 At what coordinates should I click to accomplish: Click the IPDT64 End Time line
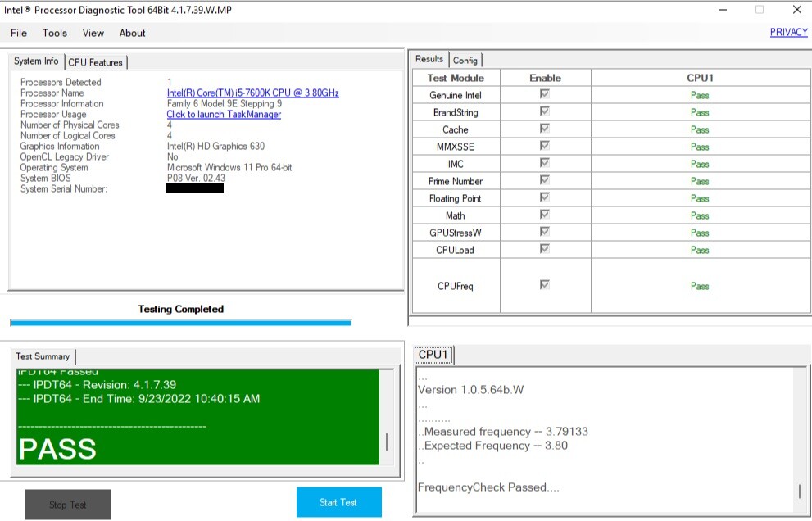tap(138, 399)
